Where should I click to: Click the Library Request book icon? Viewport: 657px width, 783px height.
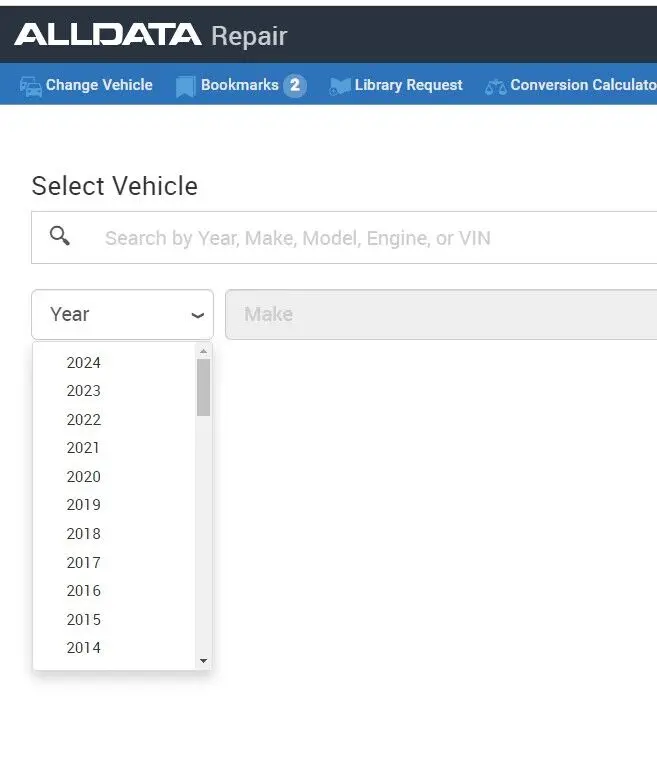(x=340, y=86)
